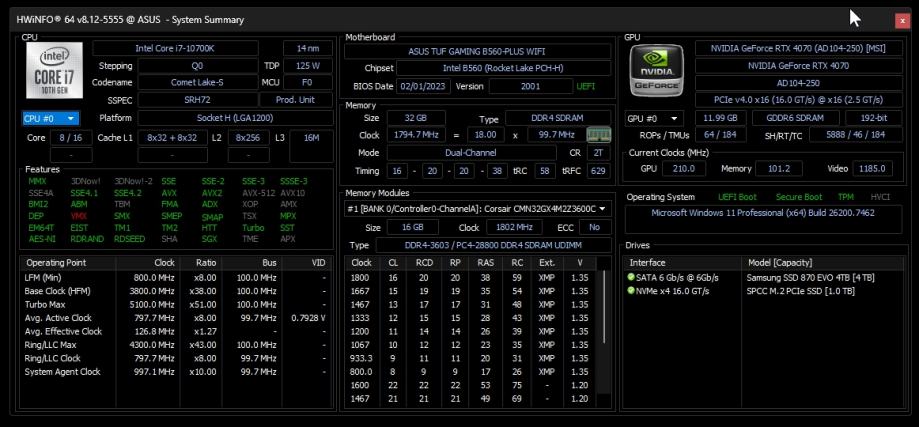Screen dimensions: 919x427
Task: Click the VID value 0.7928 V
Action: (x=308, y=318)
